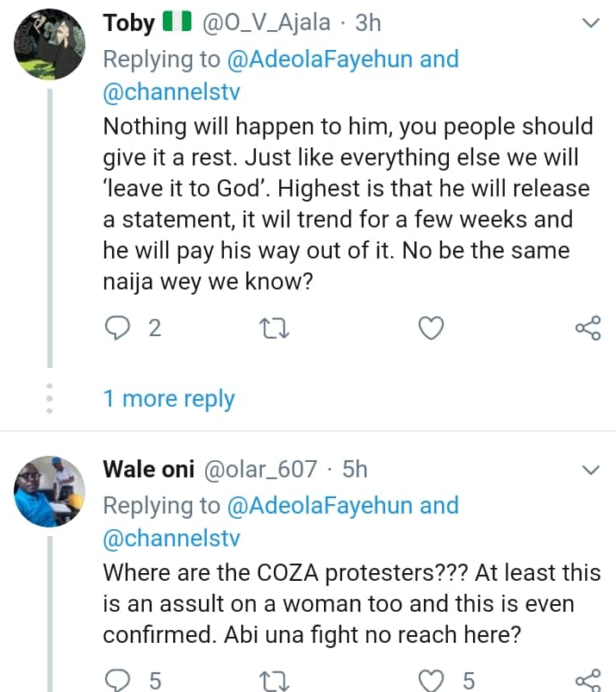616x692 pixels.
Task: Visit @AdeolaFayehun in Toby's reply line
Action: coord(320,59)
